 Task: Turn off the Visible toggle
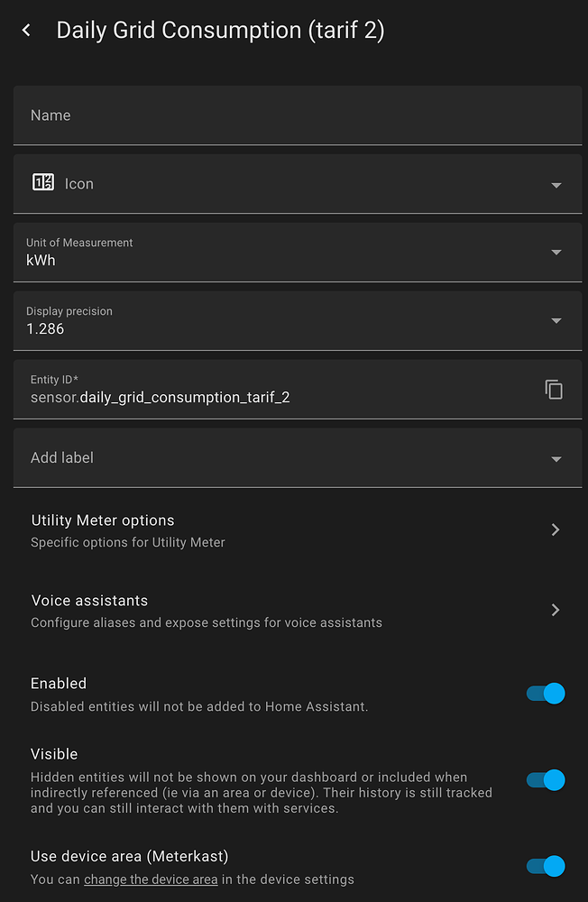tap(546, 778)
